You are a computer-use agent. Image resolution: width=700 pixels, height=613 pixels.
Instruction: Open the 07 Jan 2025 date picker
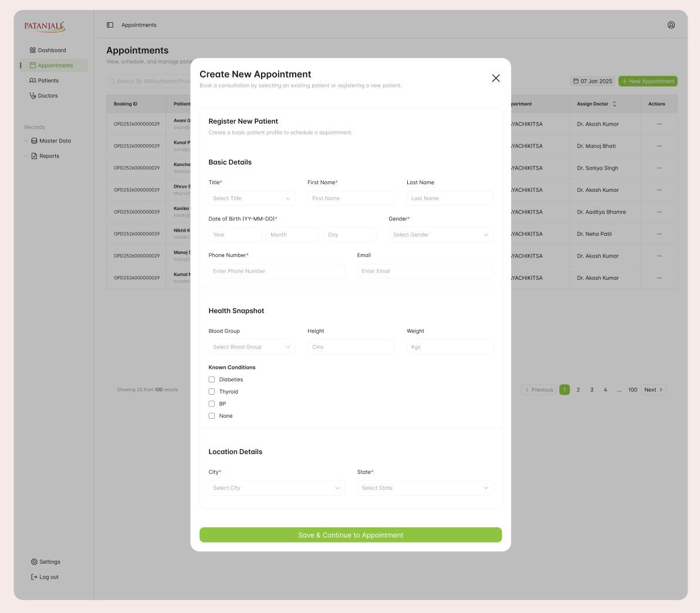coord(593,82)
